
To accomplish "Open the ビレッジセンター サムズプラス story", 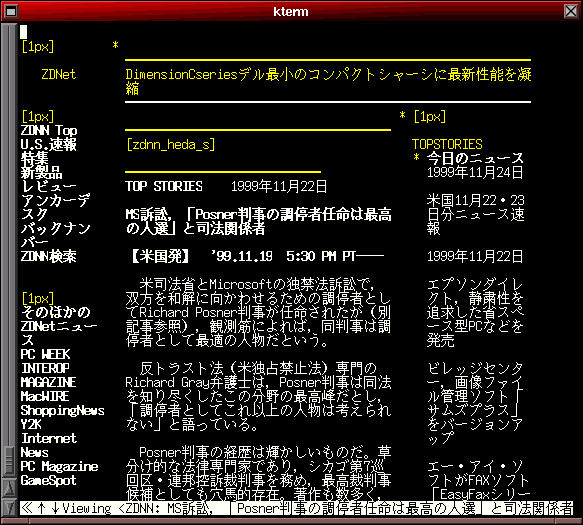I will coord(475,403).
